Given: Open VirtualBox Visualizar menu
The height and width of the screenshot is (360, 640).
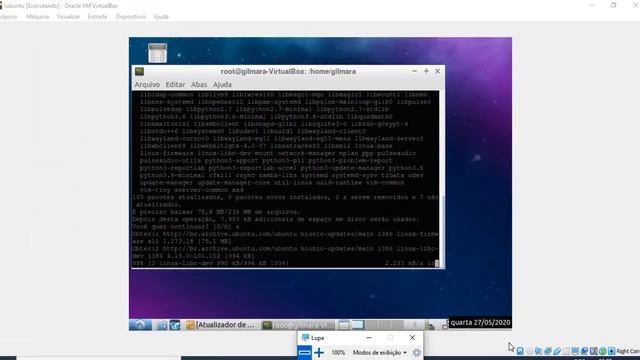Looking at the screenshot, I should tap(68, 17).
